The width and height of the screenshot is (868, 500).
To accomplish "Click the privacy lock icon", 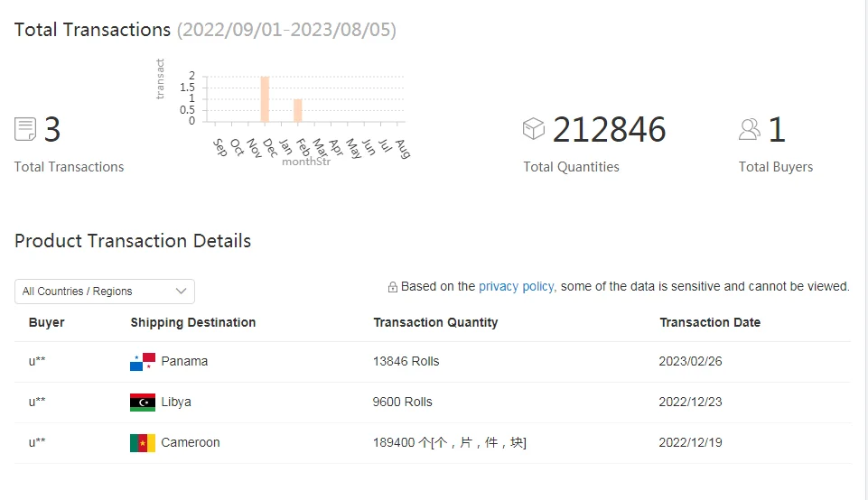I will pos(393,287).
